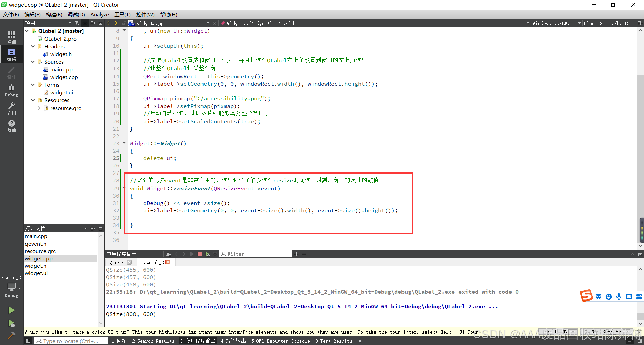The width and height of the screenshot is (644, 345).
Task: Build the project with the hammer icon
Action: (11, 335)
